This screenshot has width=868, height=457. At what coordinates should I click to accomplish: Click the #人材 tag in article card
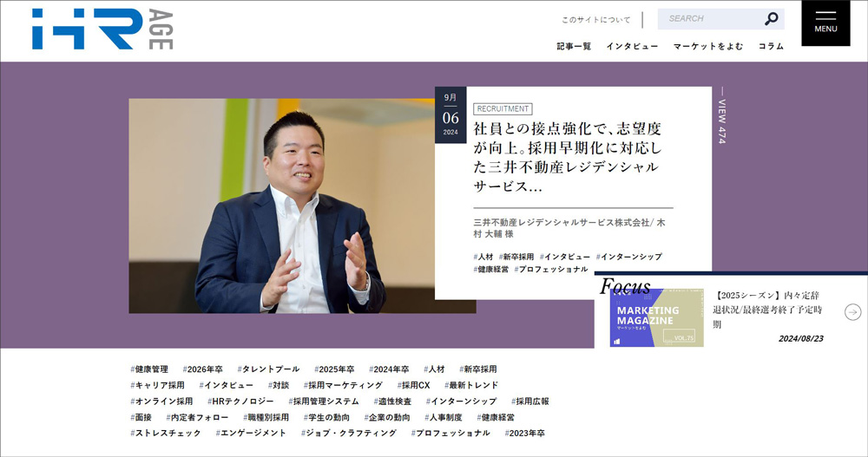483,257
